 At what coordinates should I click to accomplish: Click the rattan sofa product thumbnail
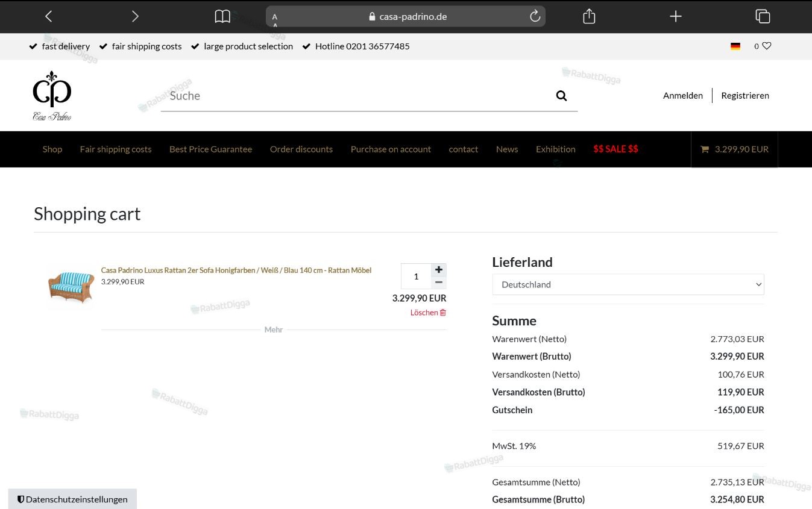[x=72, y=286]
